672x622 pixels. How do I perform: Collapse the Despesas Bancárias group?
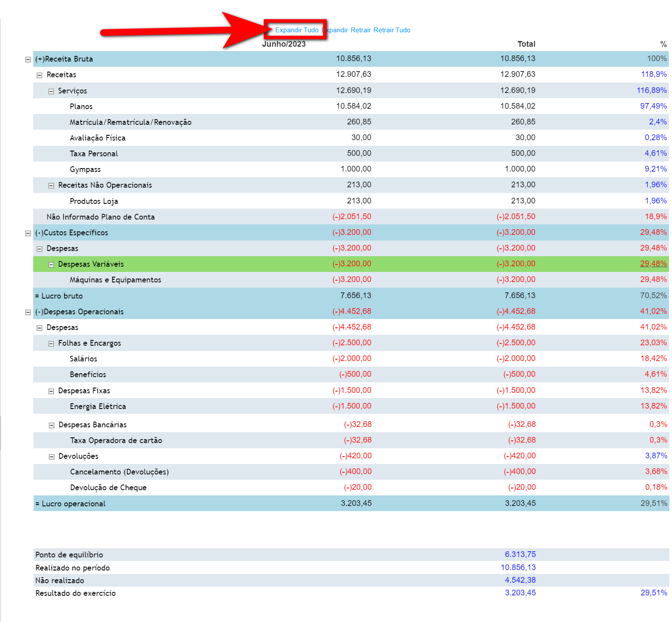52,425
